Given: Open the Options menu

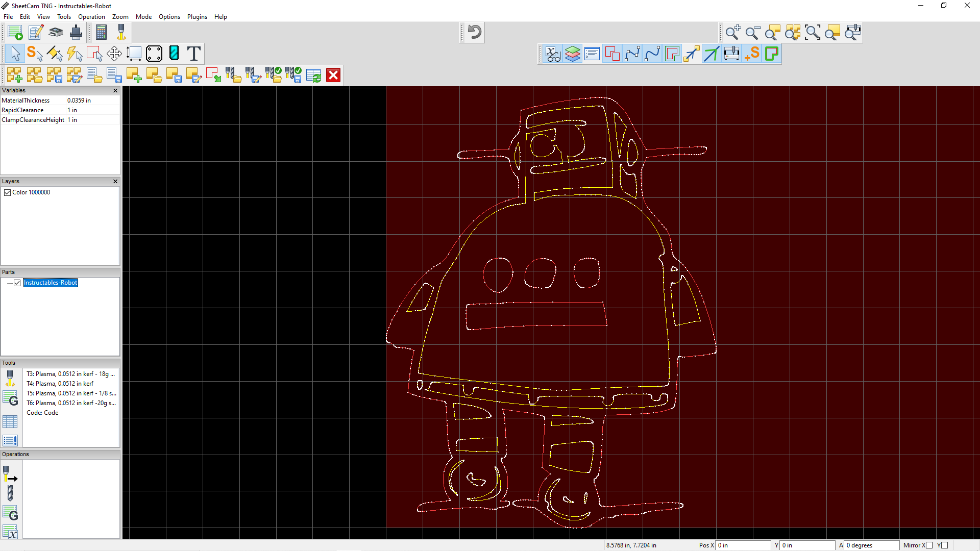Looking at the screenshot, I should (169, 16).
